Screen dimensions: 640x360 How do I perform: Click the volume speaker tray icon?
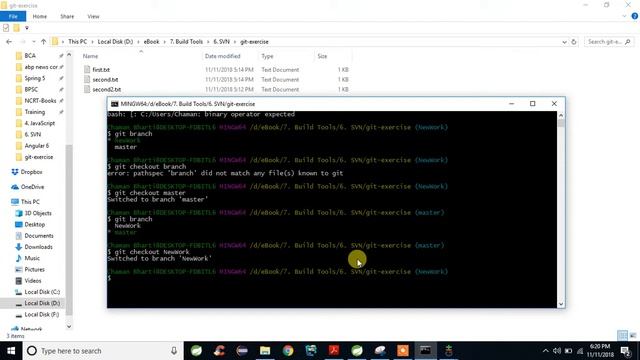pyautogui.click(x=557, y=351)
